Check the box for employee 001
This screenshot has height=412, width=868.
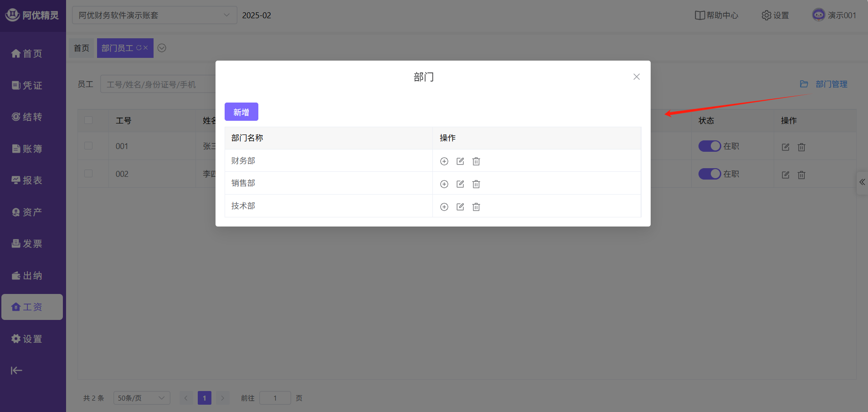[x=88, y=146]
